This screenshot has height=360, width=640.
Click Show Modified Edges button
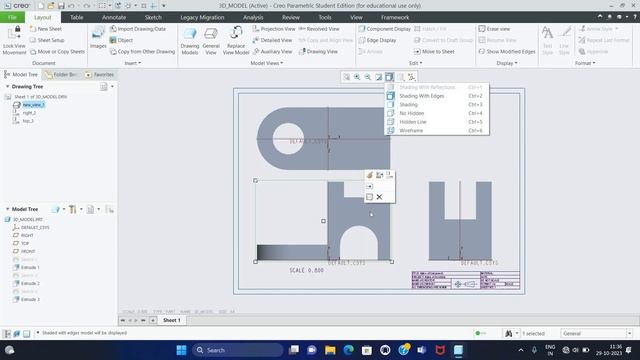(x=507, y=51)
